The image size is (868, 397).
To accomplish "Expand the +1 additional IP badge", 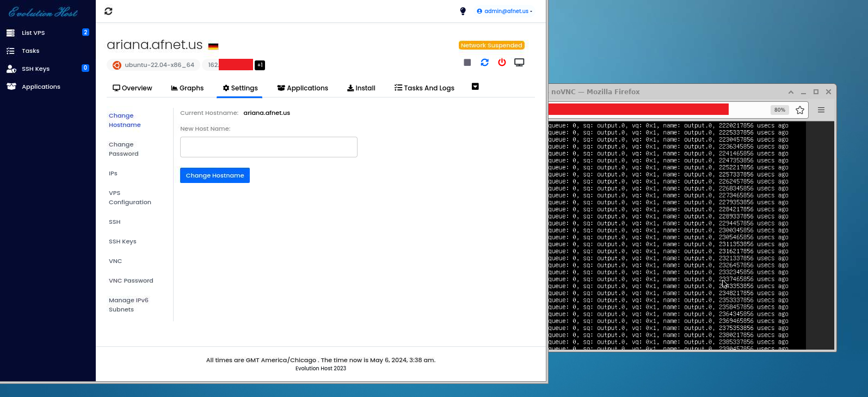I will coord(260,65).
